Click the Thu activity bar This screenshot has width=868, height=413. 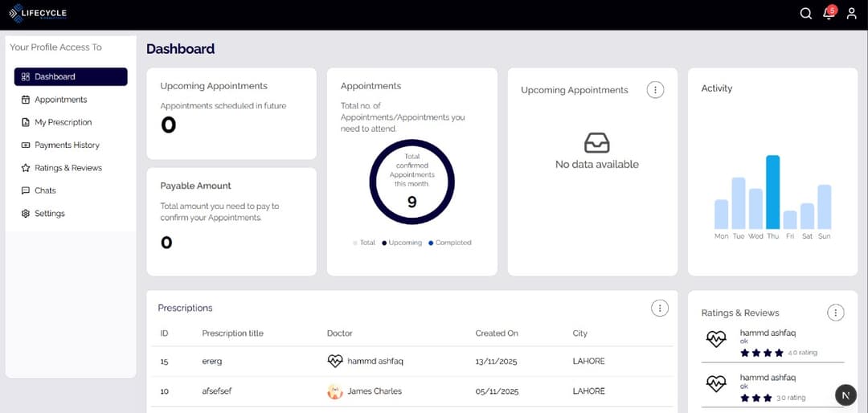[773, 192]
